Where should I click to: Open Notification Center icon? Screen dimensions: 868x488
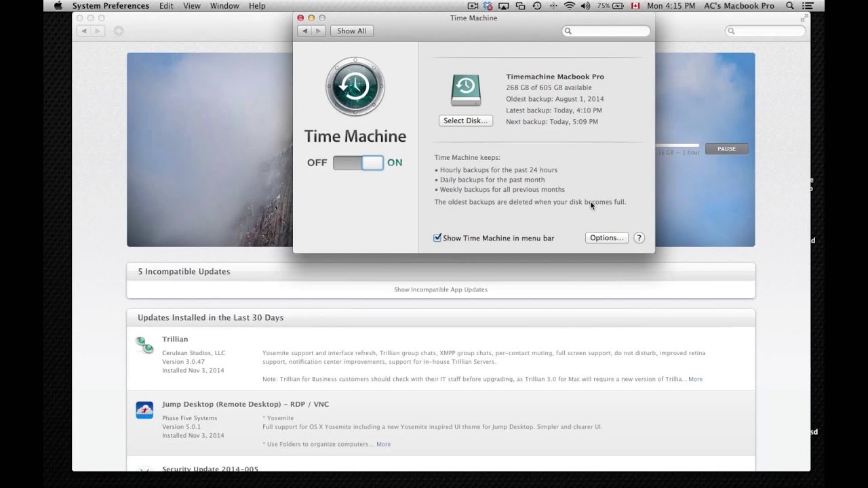808,5
